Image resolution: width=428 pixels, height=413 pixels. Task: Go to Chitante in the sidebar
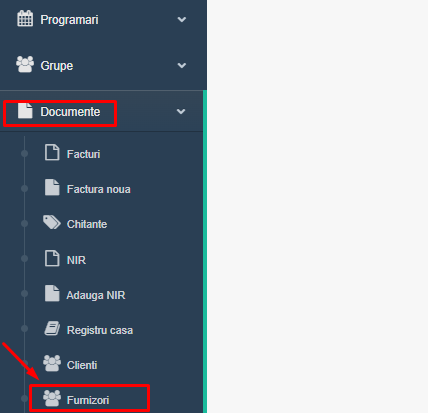pos(87,224)
